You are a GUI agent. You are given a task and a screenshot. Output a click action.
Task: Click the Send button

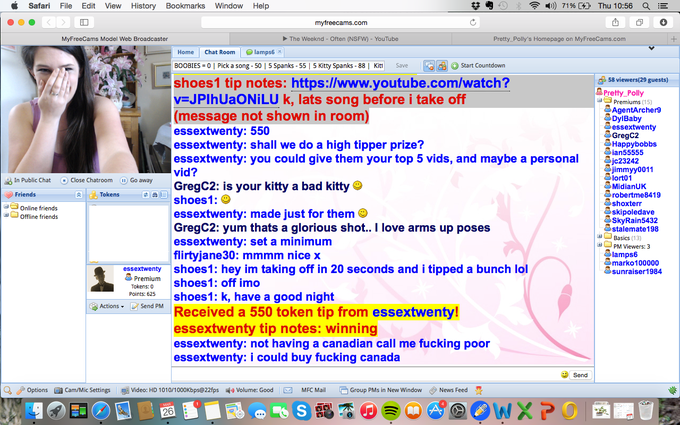[581, 375]
